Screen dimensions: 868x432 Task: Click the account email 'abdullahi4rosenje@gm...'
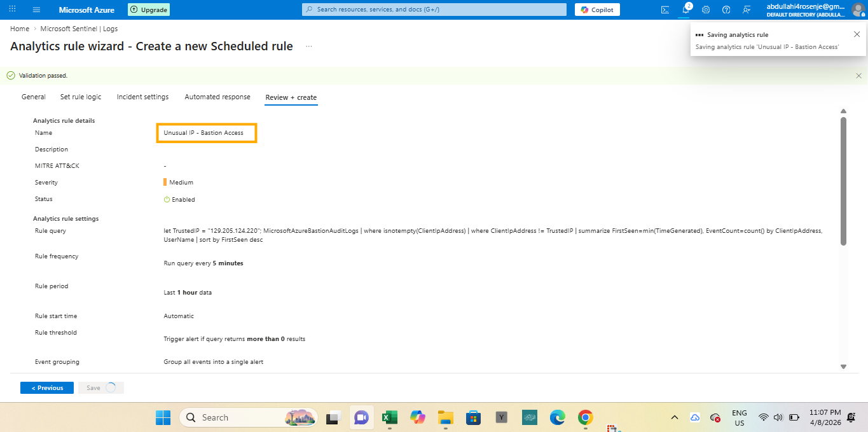(x=806, y=6)
